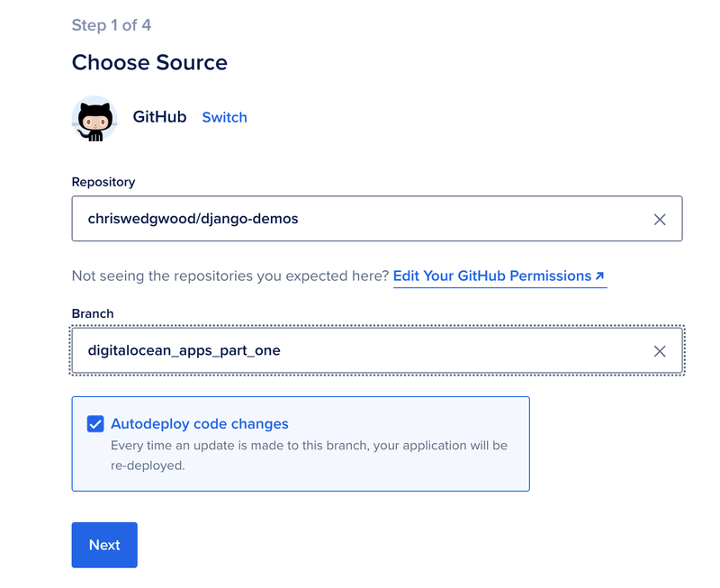This screenshot has width=720, height=588.
Task: Clear the Repository field with its X icon
Action: coord(660,220)
